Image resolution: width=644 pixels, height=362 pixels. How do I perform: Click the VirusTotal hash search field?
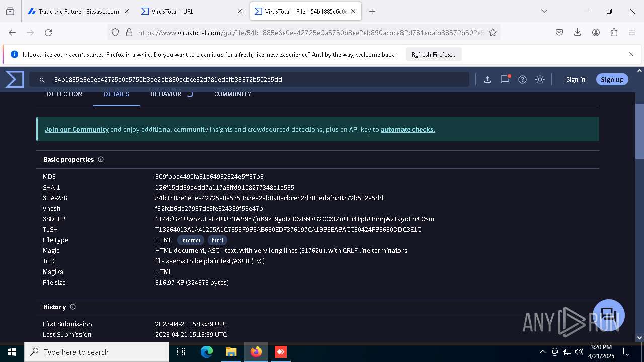[x=249, y=79]
